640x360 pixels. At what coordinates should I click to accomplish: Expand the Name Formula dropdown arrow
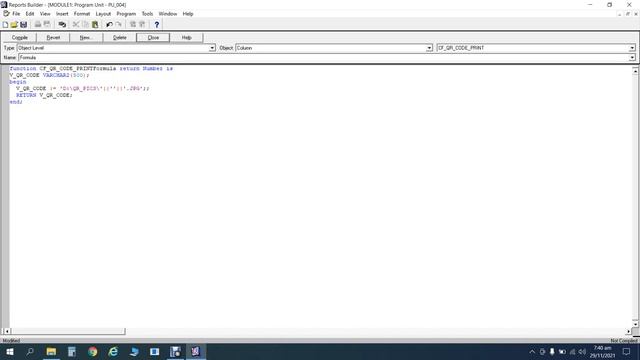tap(632, 58)
